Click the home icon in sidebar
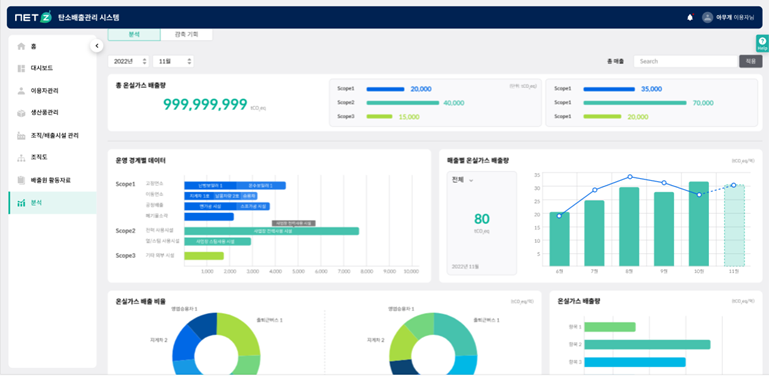The width and height of the screenshot is (769, 376). [21, 47]
